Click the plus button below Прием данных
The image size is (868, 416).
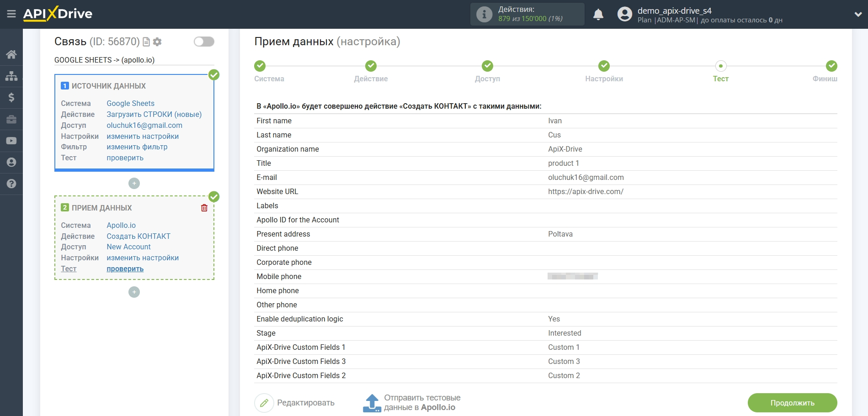point(134,292)
